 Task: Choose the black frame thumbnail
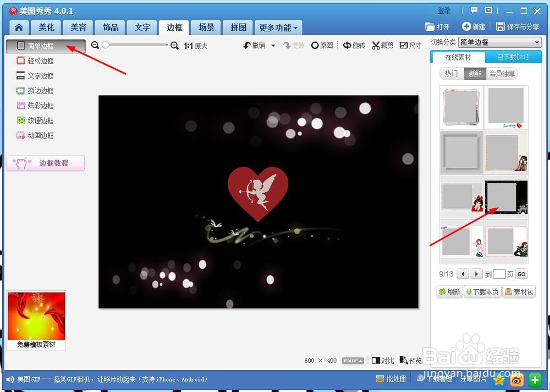(506, 197)
